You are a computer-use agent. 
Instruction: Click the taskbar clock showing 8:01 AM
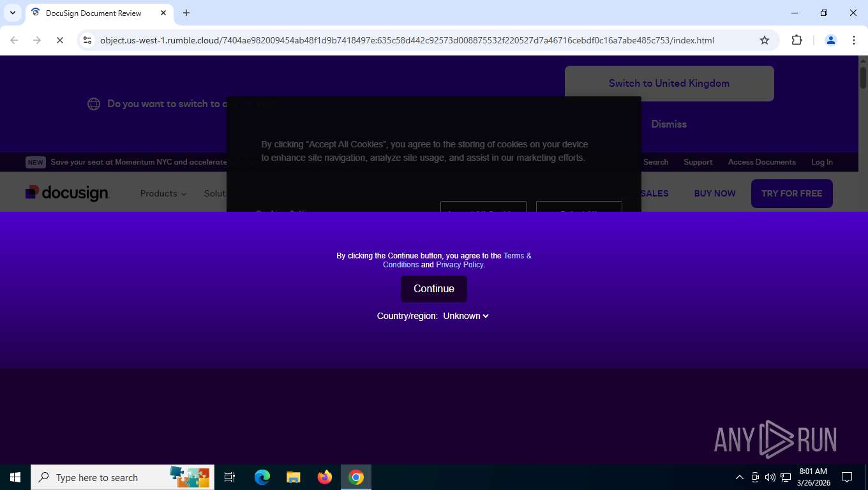[x=813, y=477]
